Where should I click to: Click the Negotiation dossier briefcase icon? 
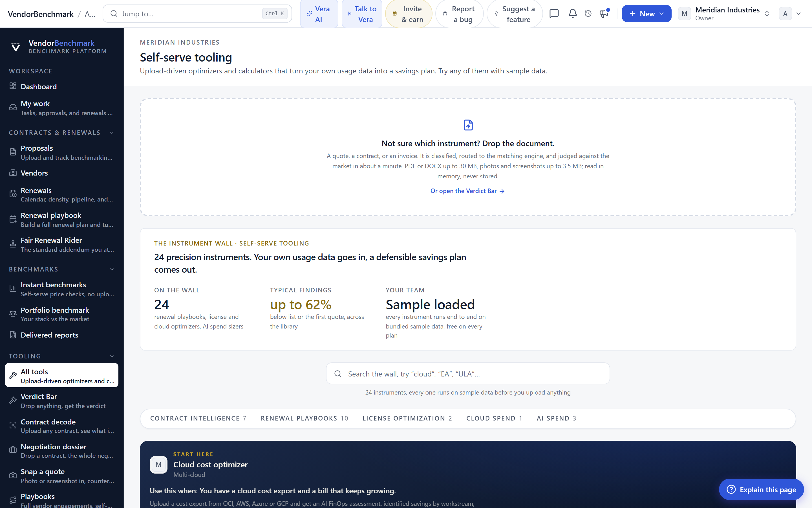click(x=13, y=450)
